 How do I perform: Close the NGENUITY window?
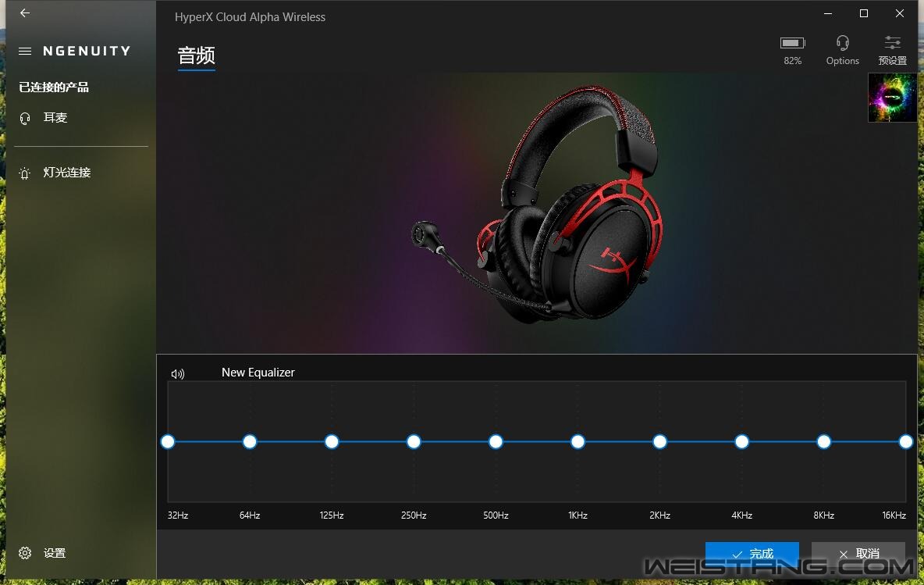(899, 13)
